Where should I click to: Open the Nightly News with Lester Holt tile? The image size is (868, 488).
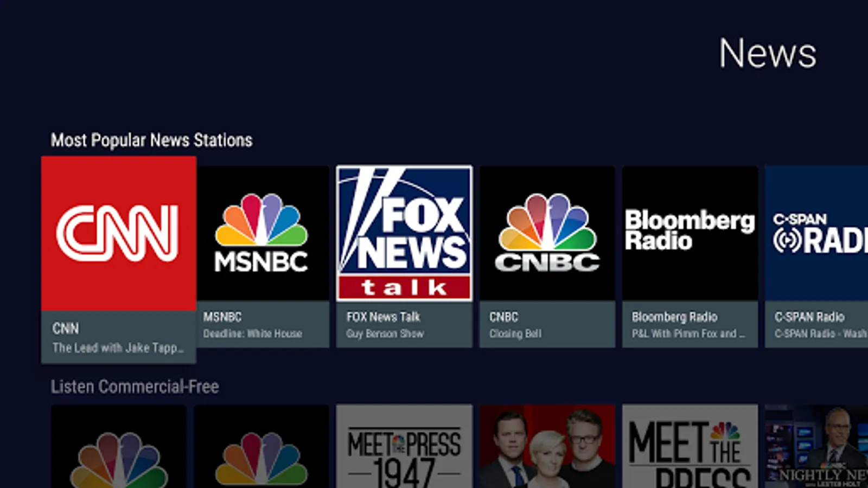[x=816, y=446]
